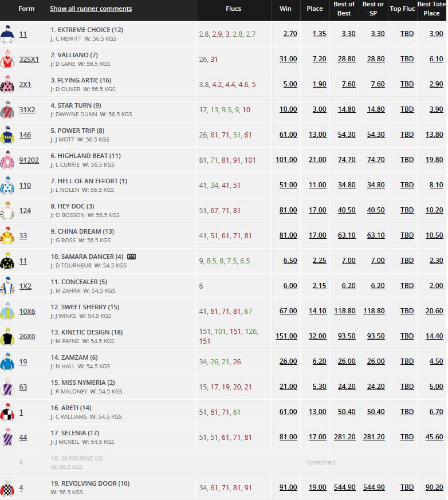Click Highland Beat's pink silk icon
This screenshot has height=500, width=448.
[x=7, y=160]
